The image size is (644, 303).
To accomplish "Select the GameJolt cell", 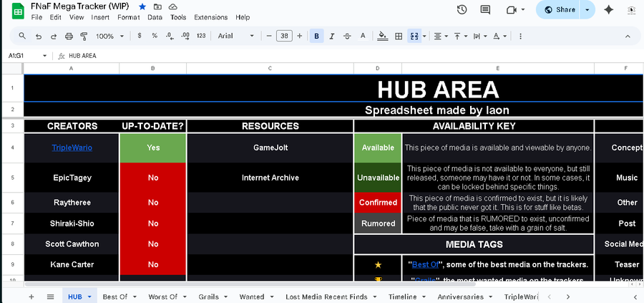I will 270,148.
